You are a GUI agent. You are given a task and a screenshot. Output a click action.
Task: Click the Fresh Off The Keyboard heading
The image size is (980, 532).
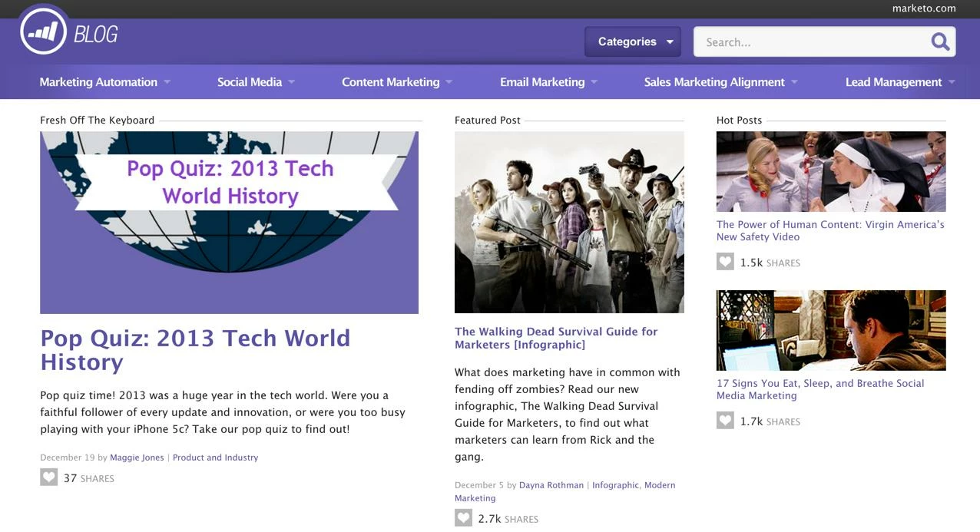tap(97, 120)
